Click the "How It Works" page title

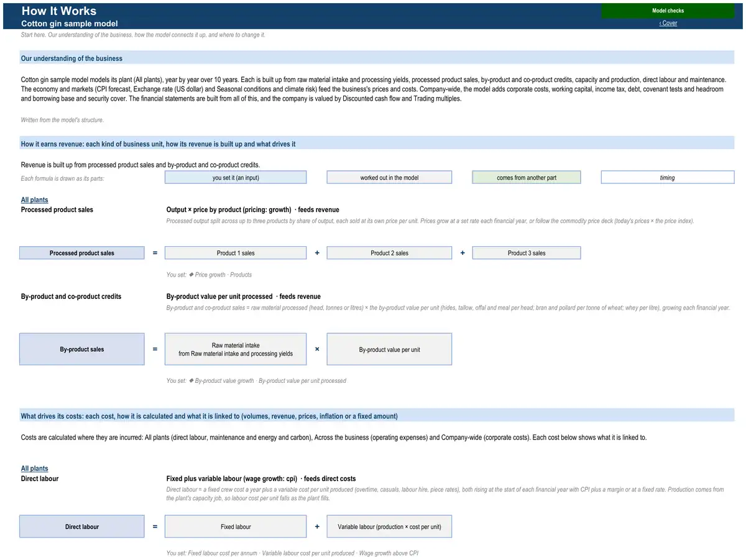59,11
